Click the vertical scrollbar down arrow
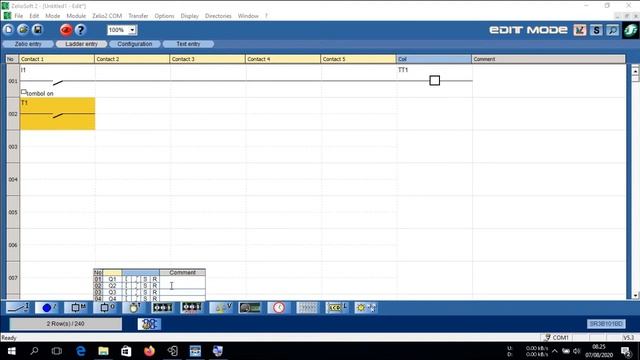Viewport: 640px width, 360px height. point(635,295)
